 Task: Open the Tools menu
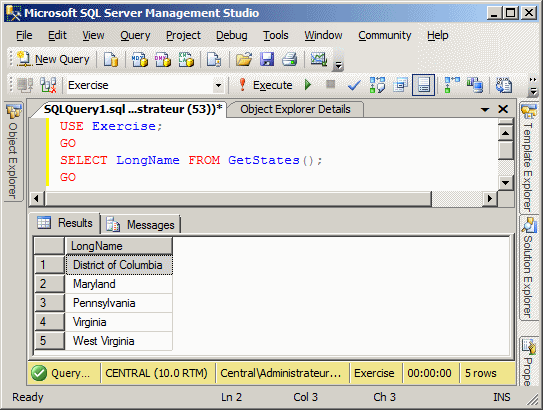click(x=276, y=35)
